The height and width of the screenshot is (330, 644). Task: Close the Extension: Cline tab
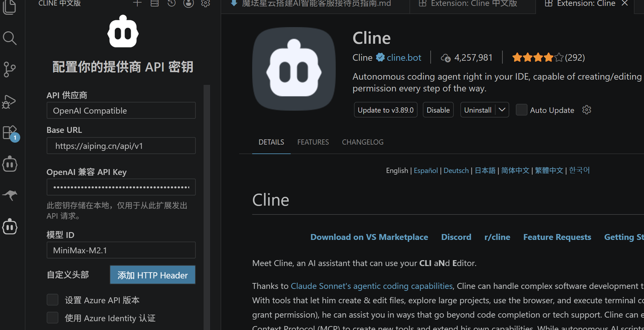click(x=625, y=4)
